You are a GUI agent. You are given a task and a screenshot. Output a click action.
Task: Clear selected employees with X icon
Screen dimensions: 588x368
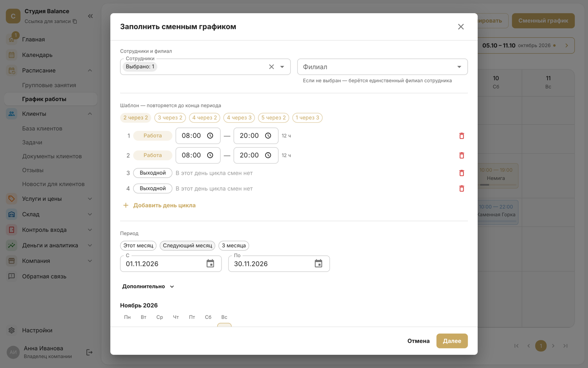tap(271, 67)
